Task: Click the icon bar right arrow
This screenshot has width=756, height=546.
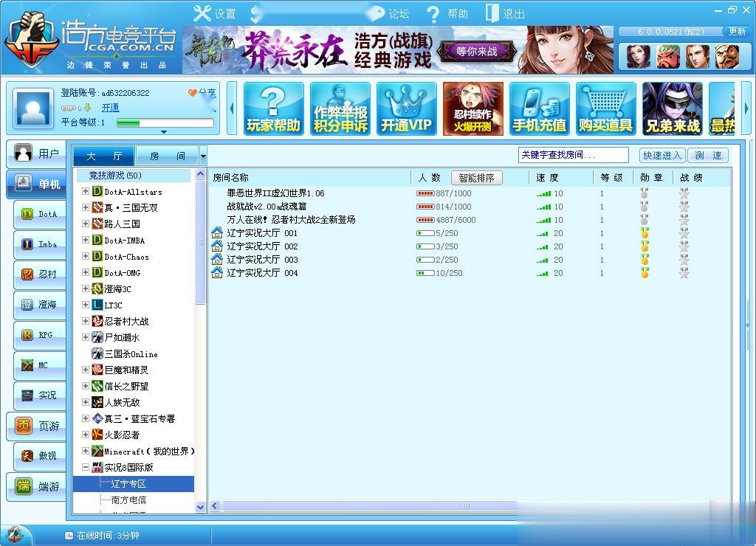Action: pos(746,108)
